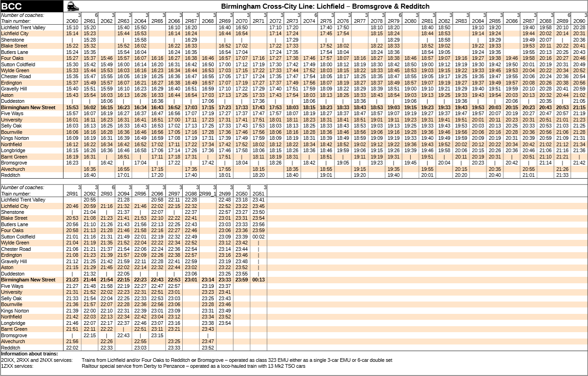Click train number 2O70
588x376 pixels.
click(x=241, y=21)
